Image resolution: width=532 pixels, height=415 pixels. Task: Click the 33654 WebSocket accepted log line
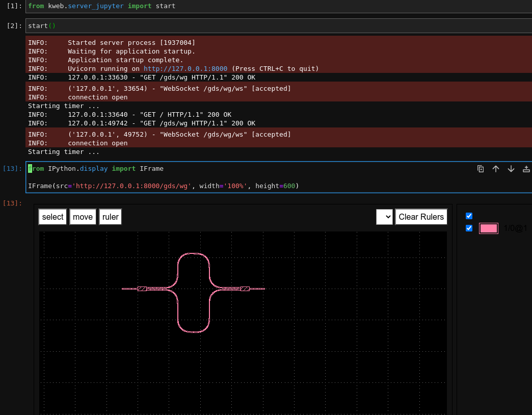coord(159,89)
